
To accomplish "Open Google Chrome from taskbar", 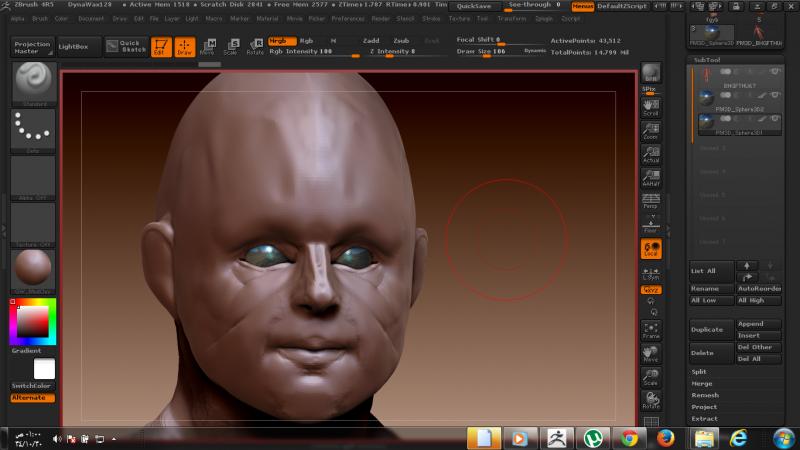I will pos(629,438).
